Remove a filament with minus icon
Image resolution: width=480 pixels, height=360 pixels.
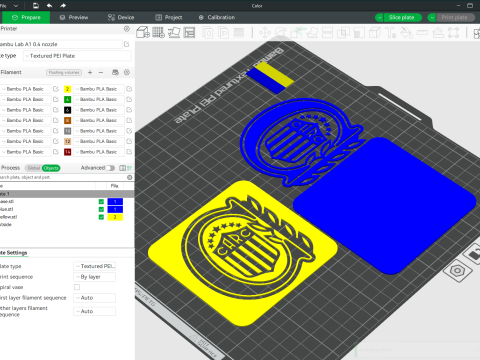[101, 72]
